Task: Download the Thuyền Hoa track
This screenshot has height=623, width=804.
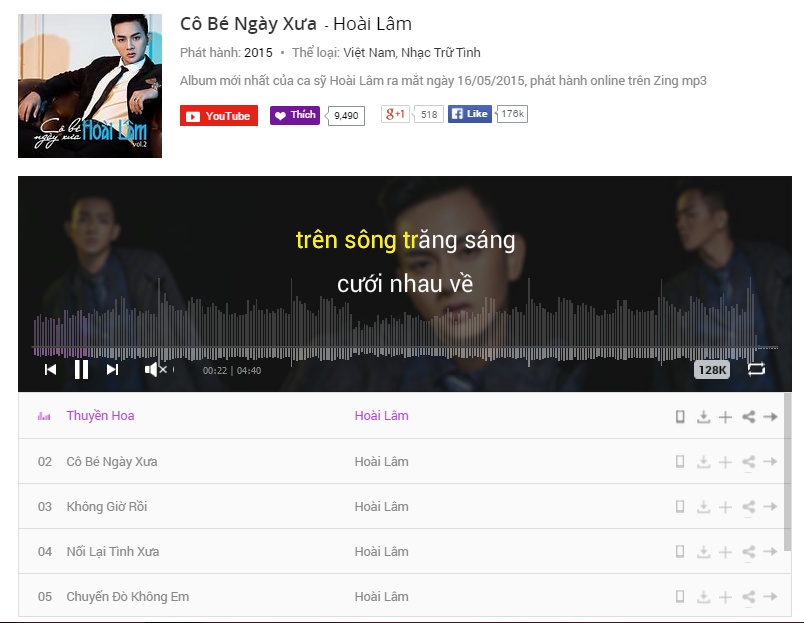Action: click(x=704, y=417)
